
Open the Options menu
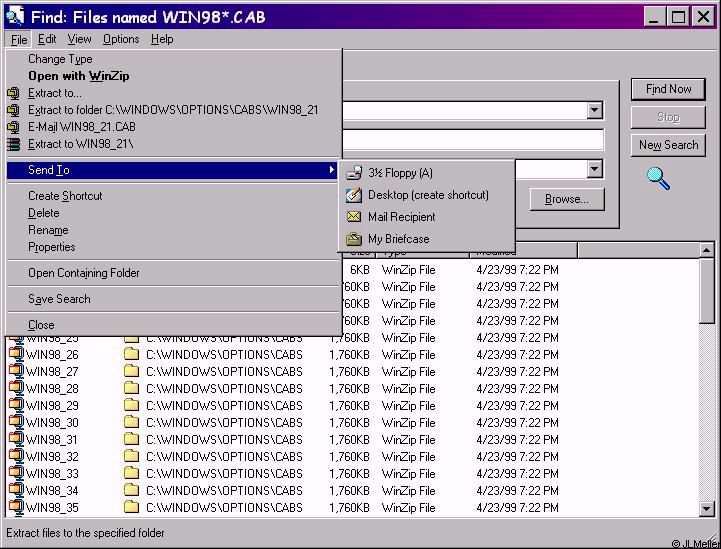point(121,40)
